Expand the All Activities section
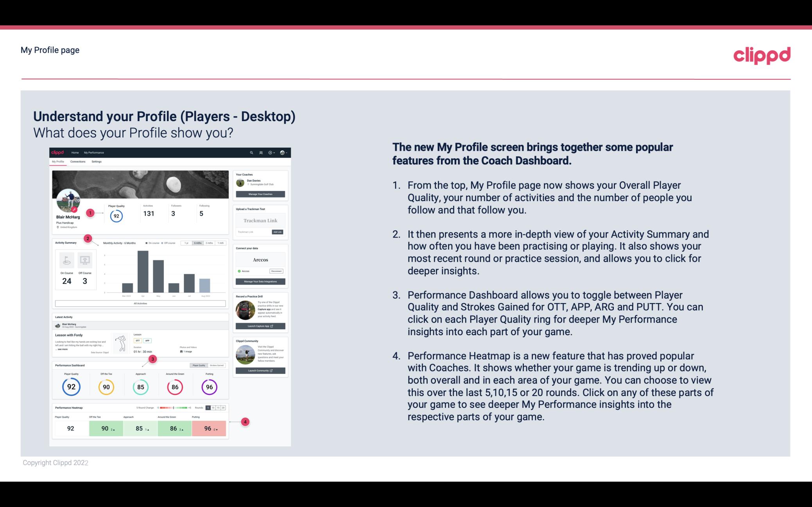The width and height of the screenshot is (812, 507). coord(140,303)
